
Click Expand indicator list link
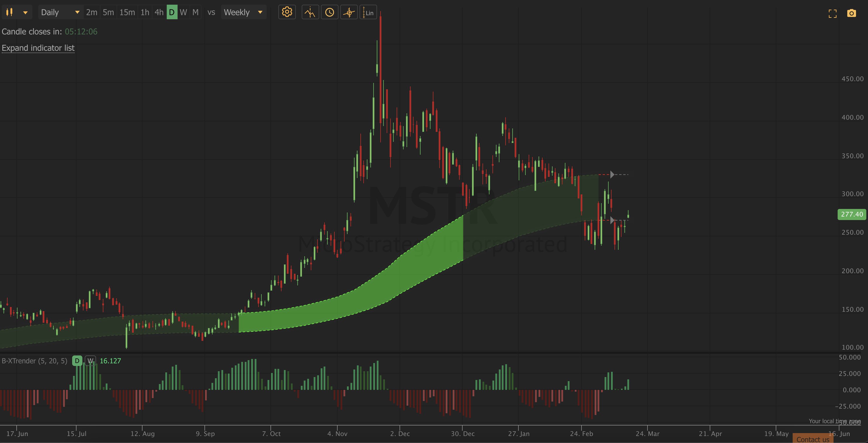coord(38,48)
